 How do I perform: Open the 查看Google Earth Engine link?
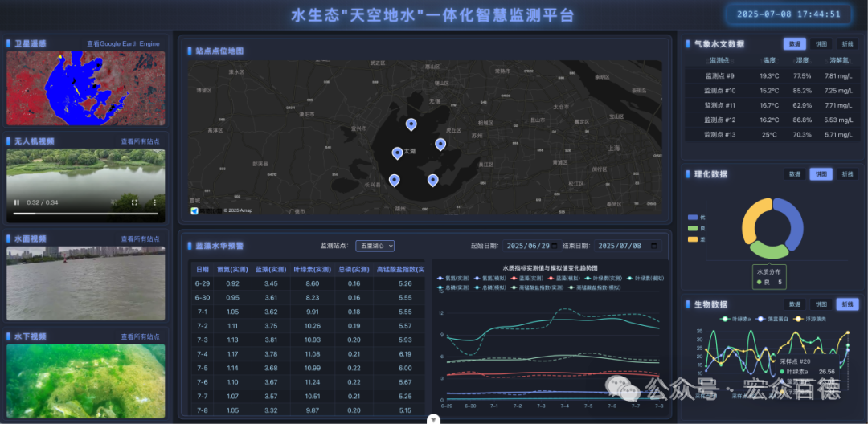coord(123,43)
